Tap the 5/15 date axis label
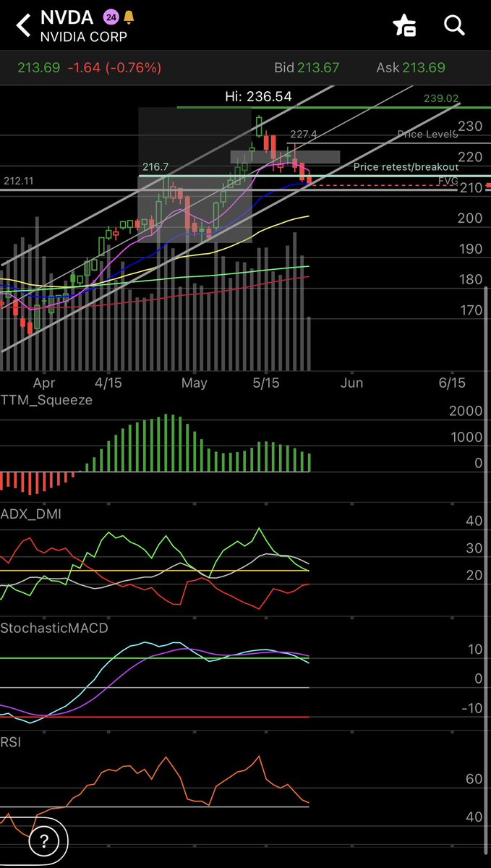Image resolution: width=491 pixels, height=868 pixels. pos(266,382)
